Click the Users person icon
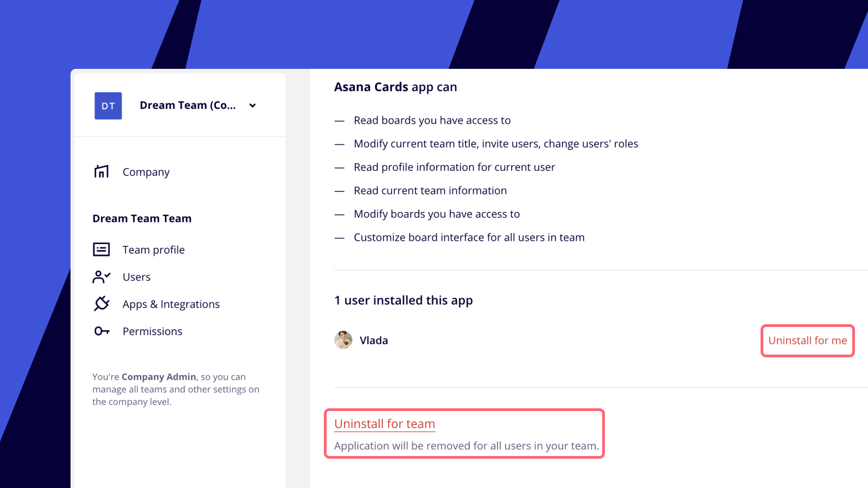The image size is (868, 488). click(x=101, y=277)
